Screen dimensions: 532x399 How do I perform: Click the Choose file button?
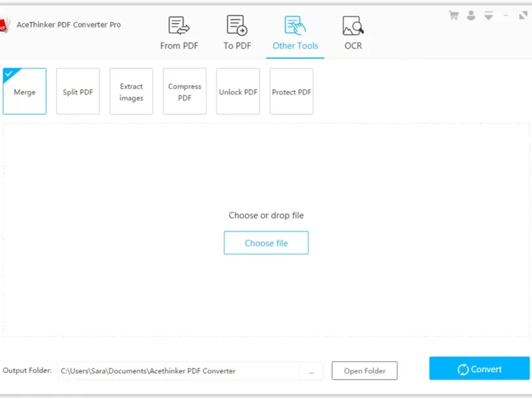266,243
